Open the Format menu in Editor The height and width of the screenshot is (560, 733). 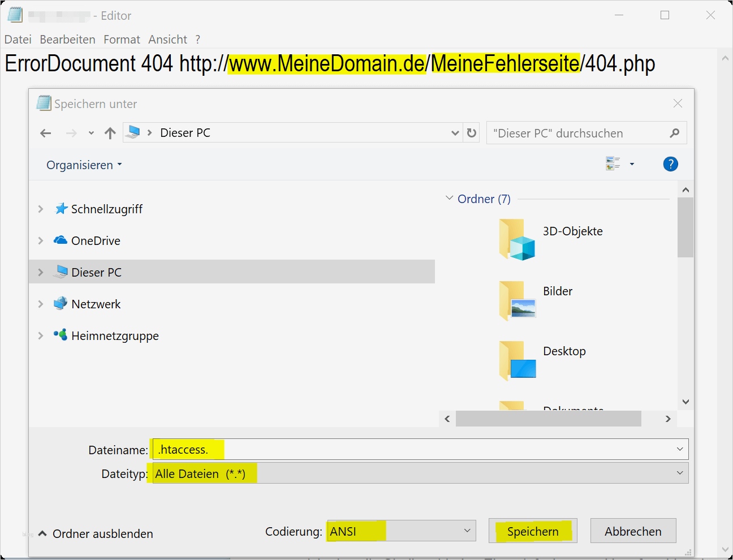click(122, 40)
